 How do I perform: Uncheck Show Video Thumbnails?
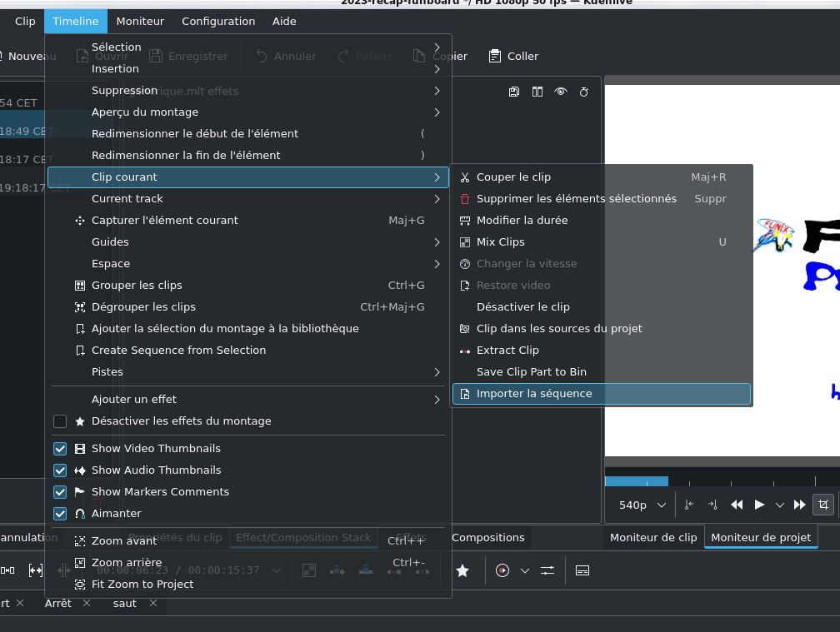(60, 449)
